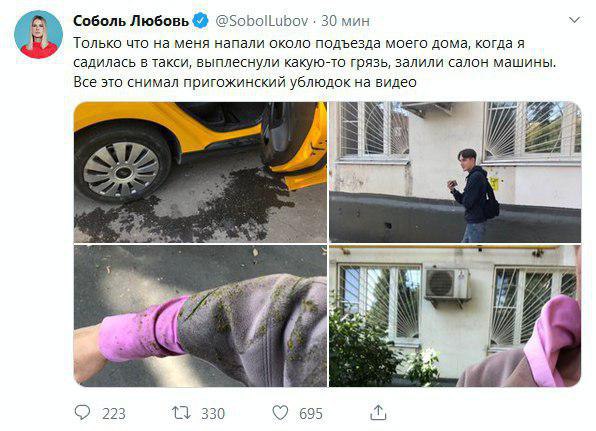Open the Соболь Любовь display name

coord(131,21)
